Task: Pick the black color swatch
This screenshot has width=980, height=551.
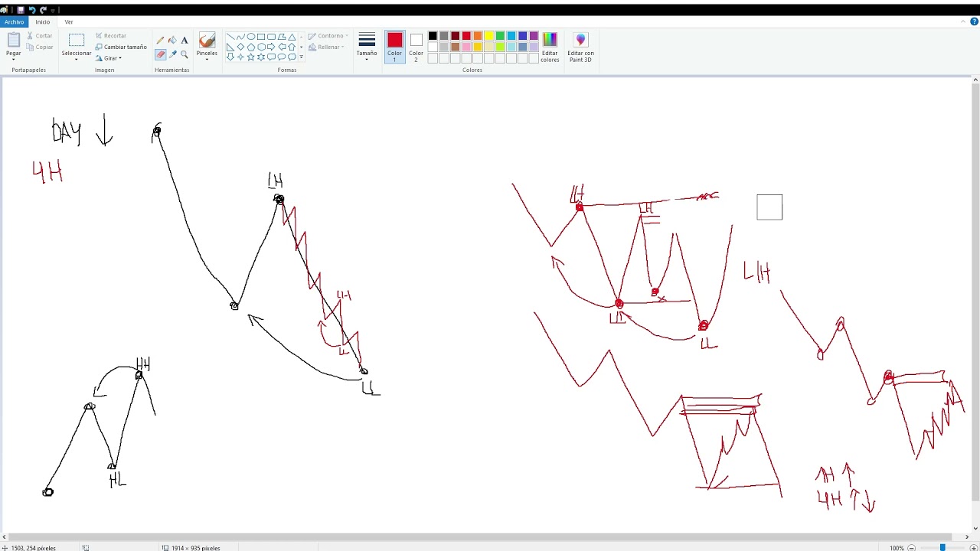Action: (433, 36)
